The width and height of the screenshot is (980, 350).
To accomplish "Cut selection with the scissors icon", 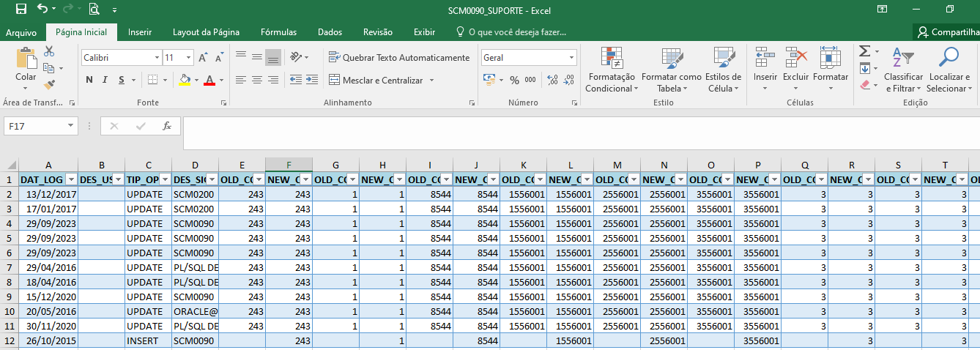I will tap(49, 51).
